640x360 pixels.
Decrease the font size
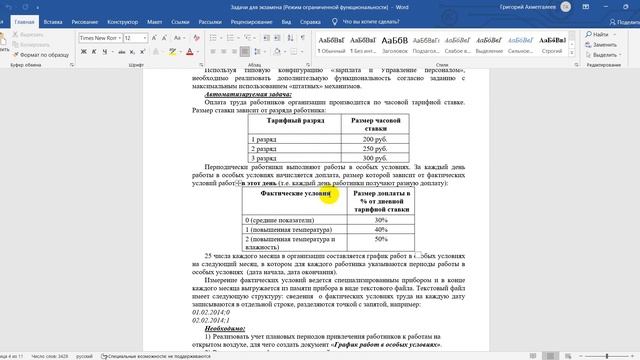[164, 38]
